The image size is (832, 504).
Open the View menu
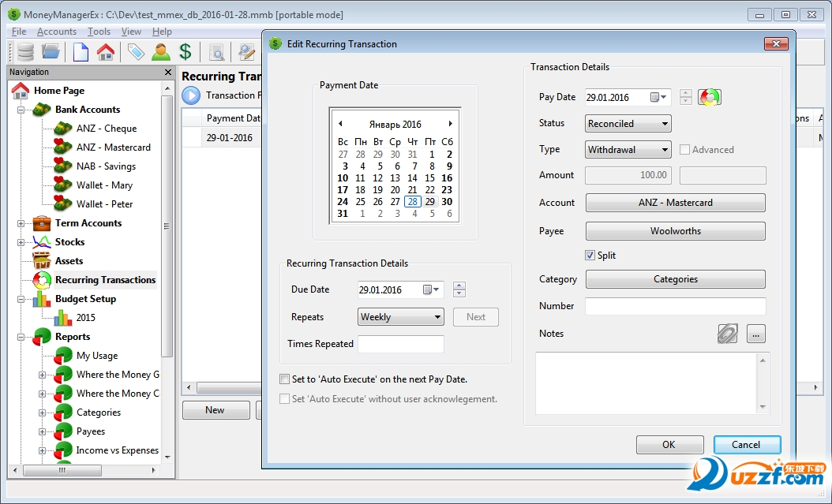[x=131, y=32]
